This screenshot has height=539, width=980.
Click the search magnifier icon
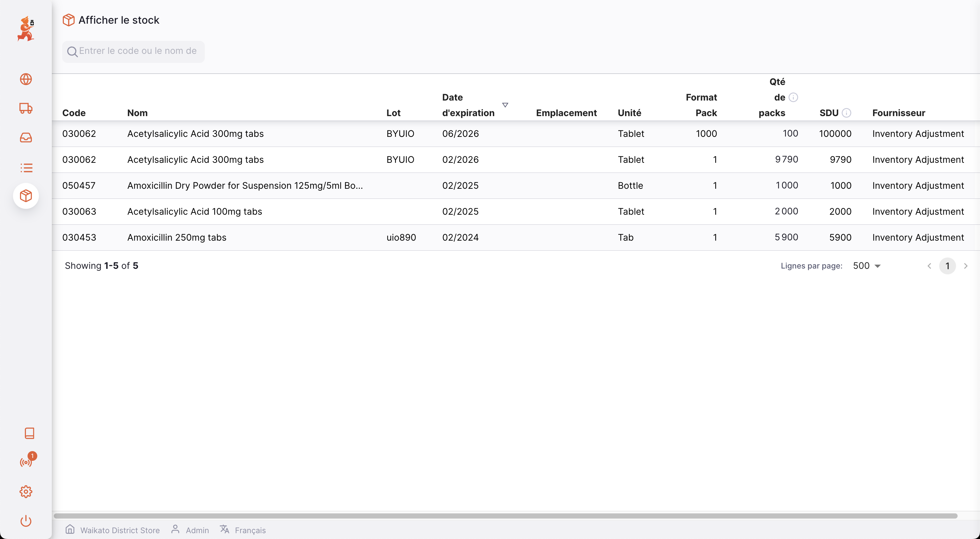pos(72,51)
